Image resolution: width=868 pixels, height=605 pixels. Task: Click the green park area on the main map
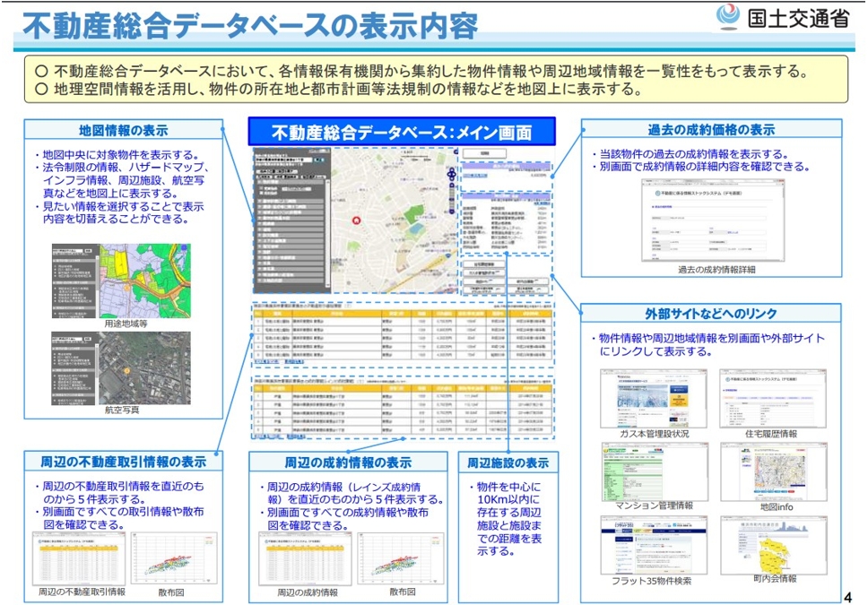click(x=413, y=213)
